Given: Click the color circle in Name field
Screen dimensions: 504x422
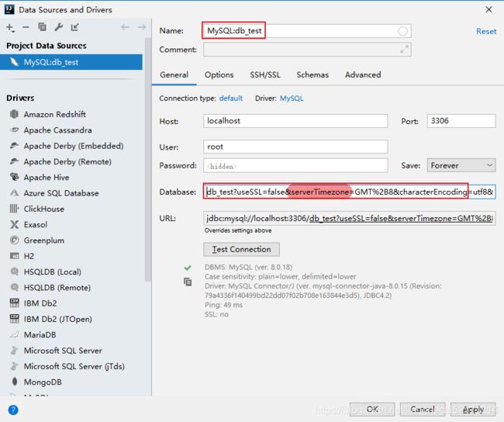Looking at the screenshot, I should pyautogui.click(x=402, y=31).
